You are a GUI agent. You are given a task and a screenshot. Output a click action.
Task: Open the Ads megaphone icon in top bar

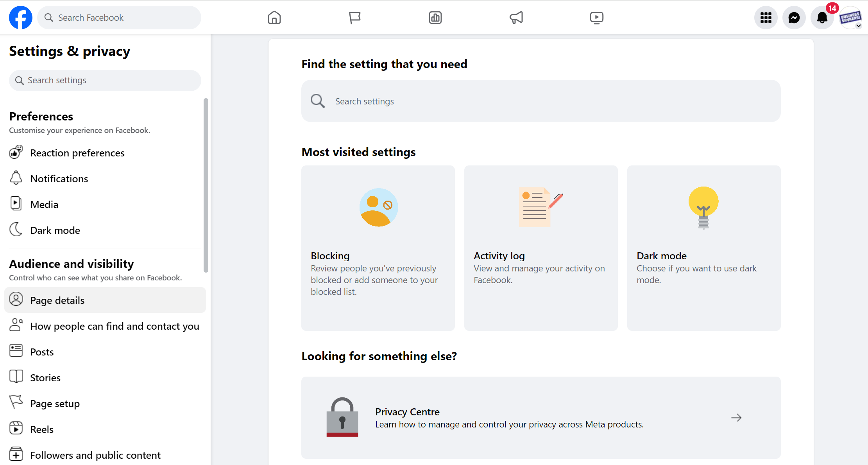point(516,18)
